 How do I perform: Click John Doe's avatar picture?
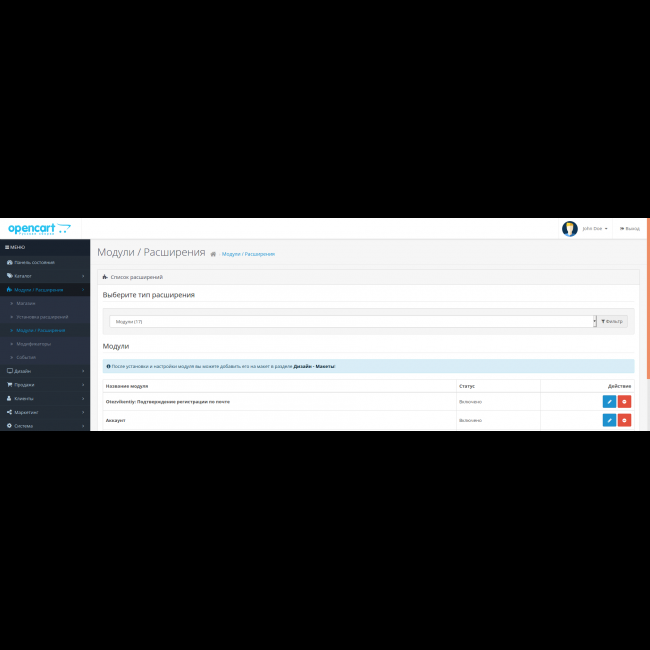570,229
